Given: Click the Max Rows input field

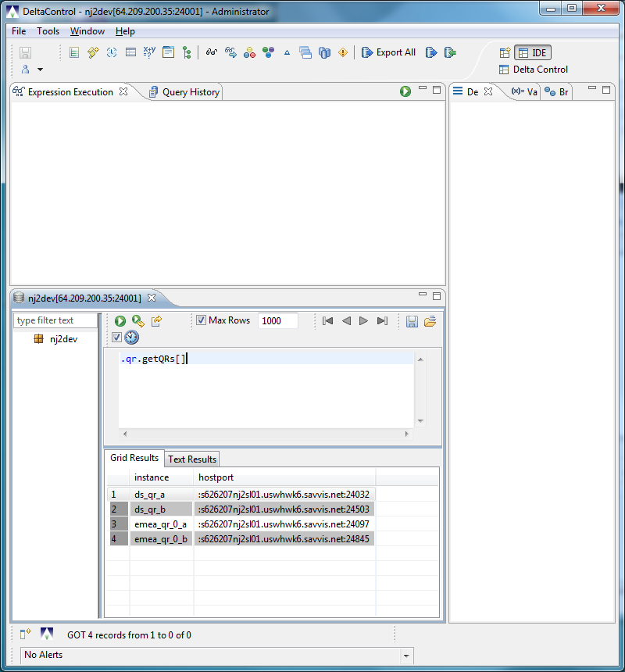Looking at the screenshot, I should (277, 321).
